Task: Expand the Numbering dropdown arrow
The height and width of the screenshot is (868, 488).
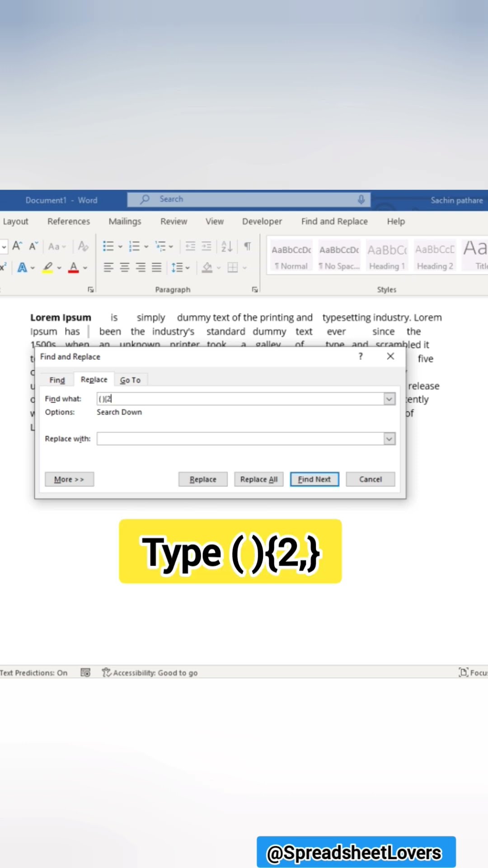Action: click(146, 247)
